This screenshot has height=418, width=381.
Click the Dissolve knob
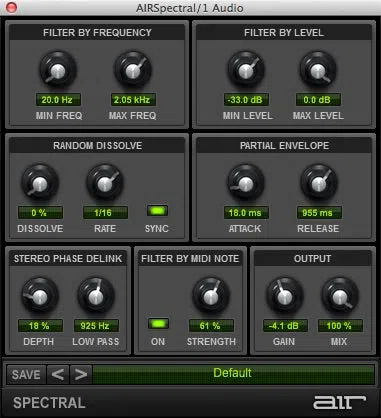(x=40, y=183)
